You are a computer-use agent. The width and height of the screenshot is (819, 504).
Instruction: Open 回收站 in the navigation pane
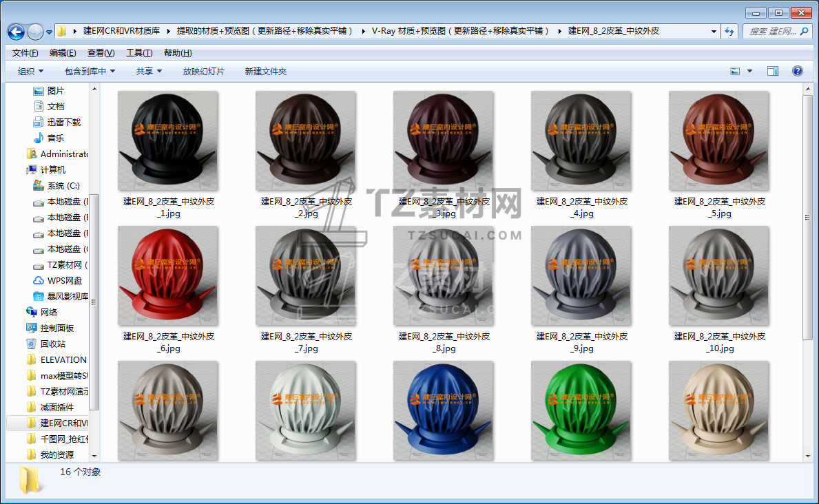[46, 344]
